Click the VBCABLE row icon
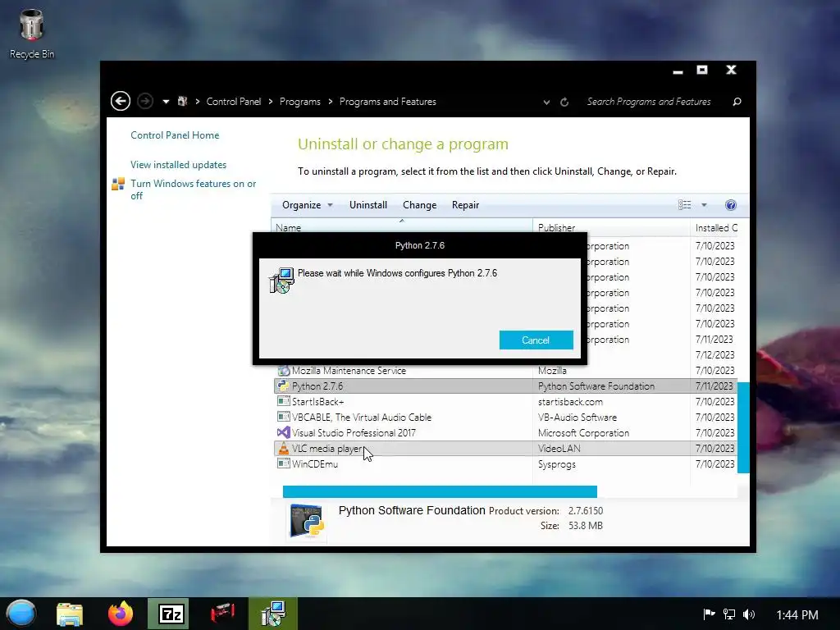 click(283, 417)
